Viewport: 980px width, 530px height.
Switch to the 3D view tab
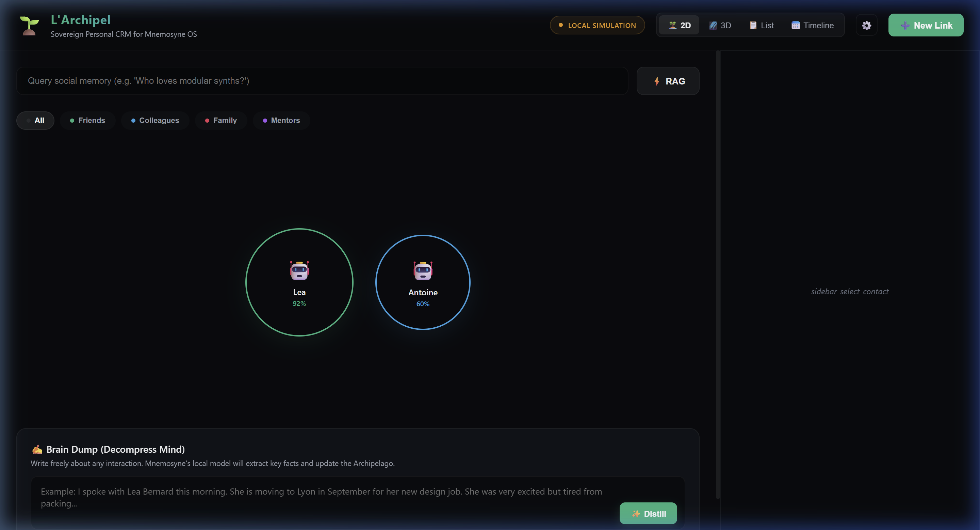click(720, 26)
